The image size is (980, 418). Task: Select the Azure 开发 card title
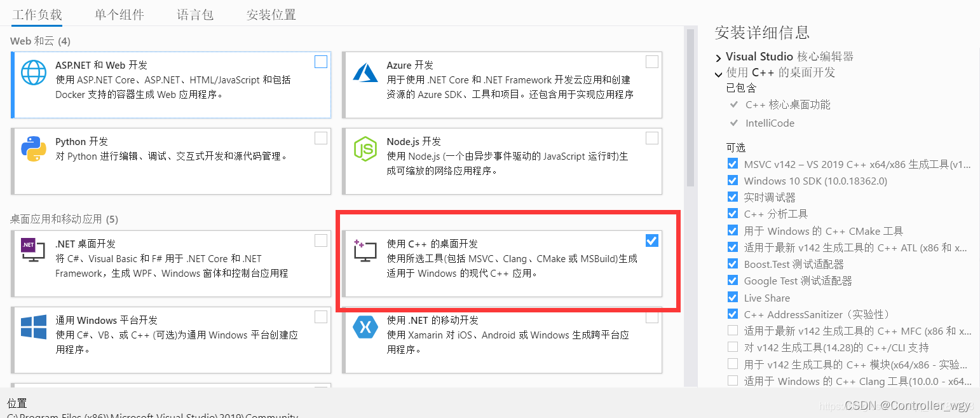[x=410, y=65]
